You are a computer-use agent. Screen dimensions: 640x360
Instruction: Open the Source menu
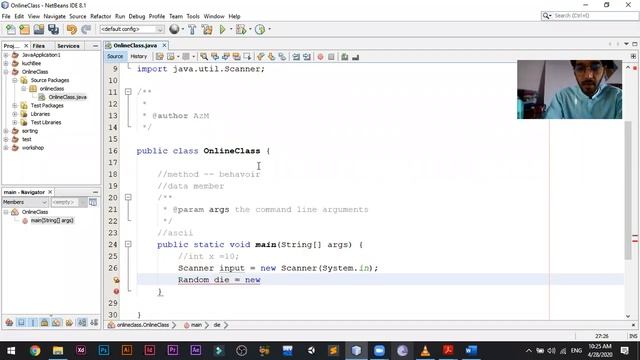pos(78,16)
